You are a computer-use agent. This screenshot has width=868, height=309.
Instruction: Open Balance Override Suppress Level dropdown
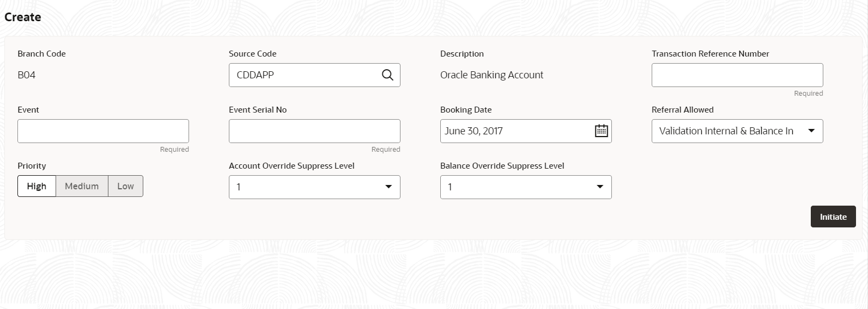pyautogui.click(x=526, y=187)
